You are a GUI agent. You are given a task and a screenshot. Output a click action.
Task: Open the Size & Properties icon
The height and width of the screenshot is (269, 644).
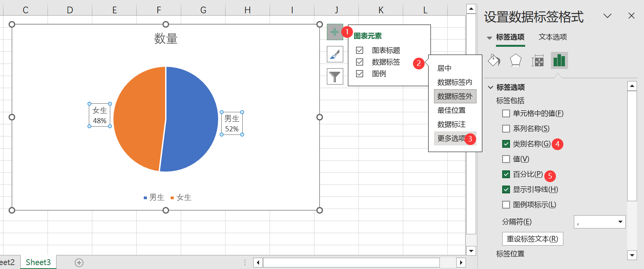537,61
